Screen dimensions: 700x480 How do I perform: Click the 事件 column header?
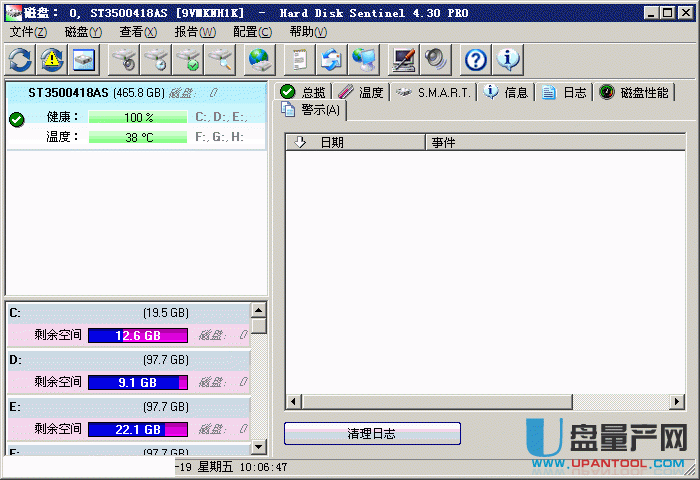click(x=443, y=143)
